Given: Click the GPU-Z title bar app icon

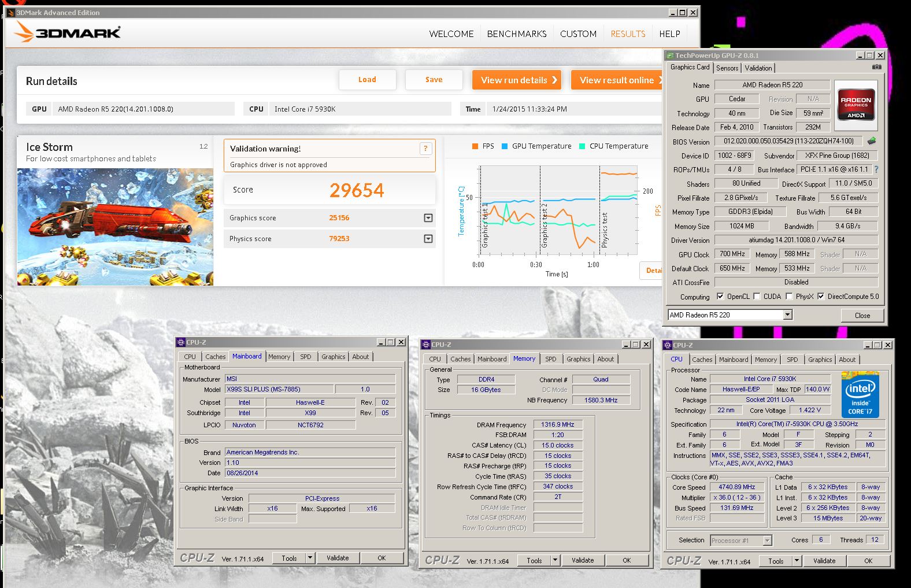Looking at the screenshot, I should [670, 56].
